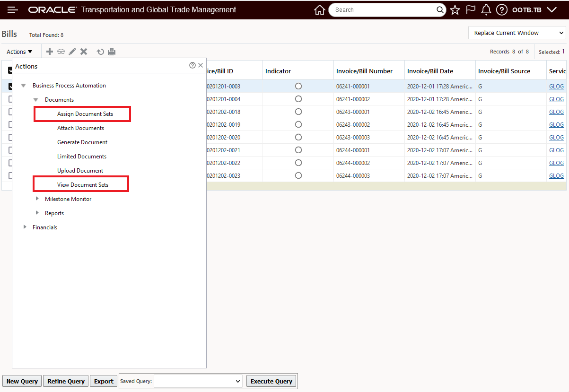Open the hamburger navigation menu

13,10
